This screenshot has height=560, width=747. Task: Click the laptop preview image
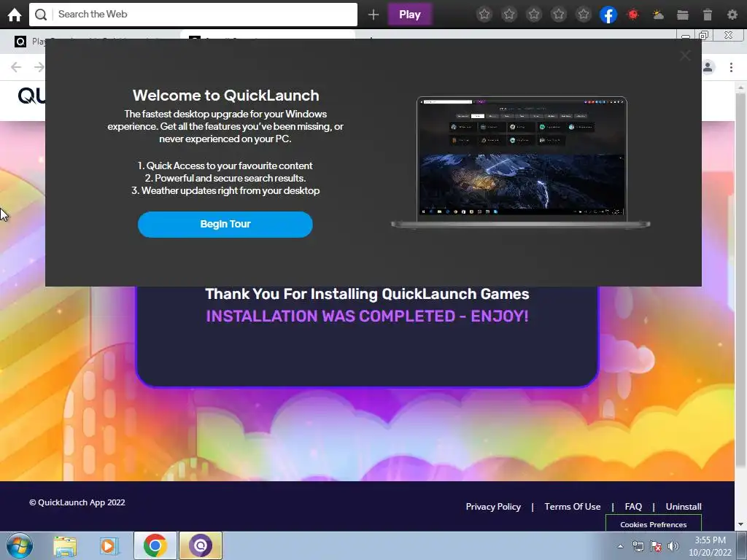point(521,163)
